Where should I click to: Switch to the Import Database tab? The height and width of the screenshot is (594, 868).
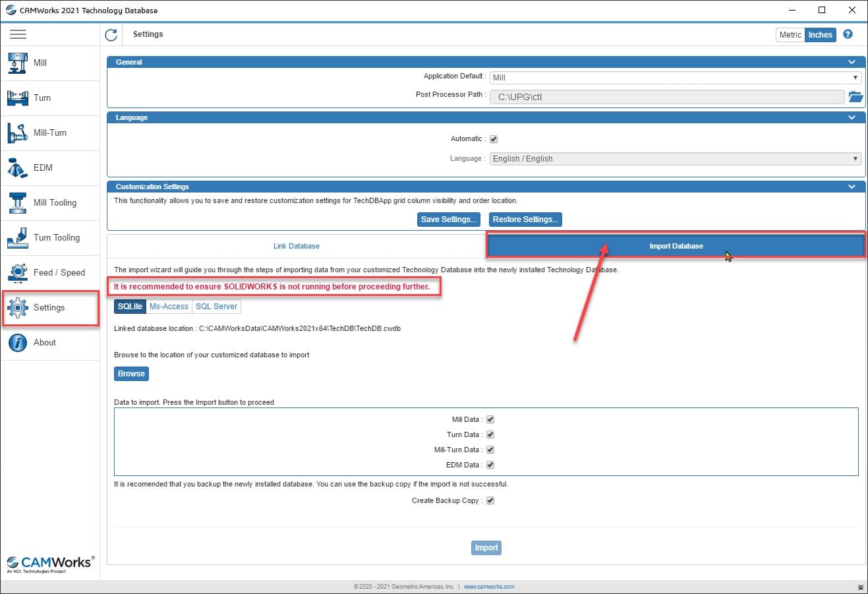coord(676,246)
